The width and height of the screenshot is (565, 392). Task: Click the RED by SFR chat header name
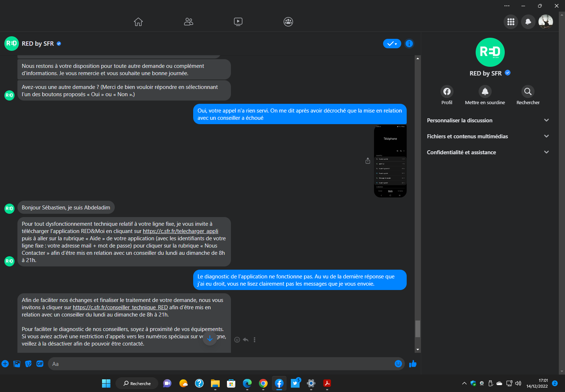click(38, 44)
